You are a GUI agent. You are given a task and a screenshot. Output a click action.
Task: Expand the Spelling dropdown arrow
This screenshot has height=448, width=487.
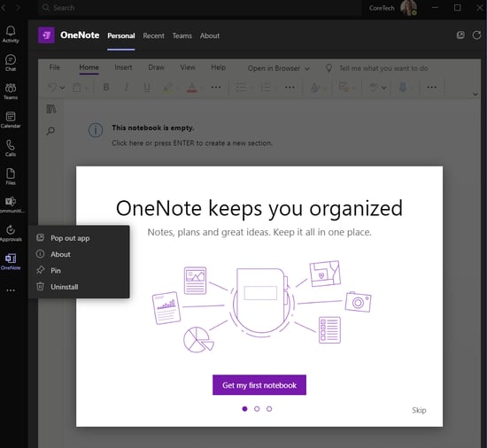pyautogui.click(x=384, y=88)
